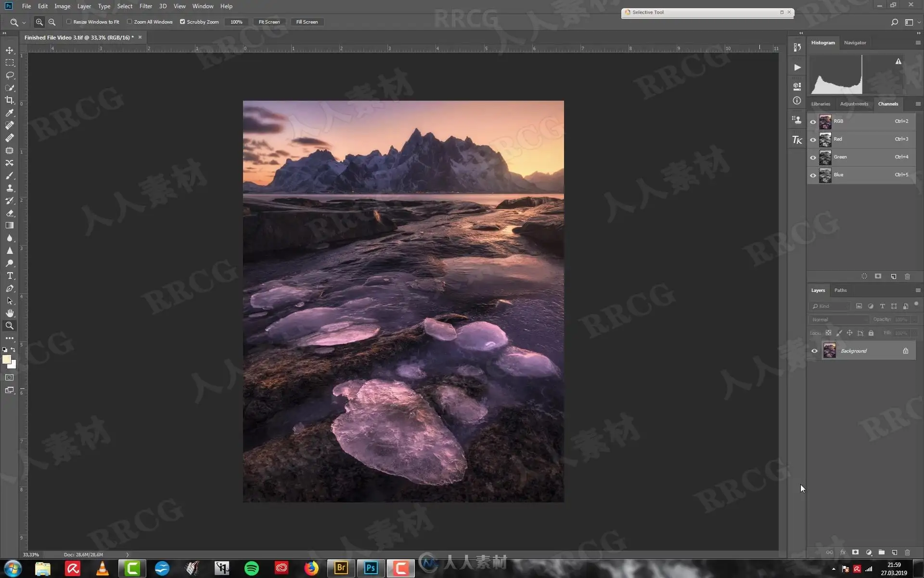Hide the RGB channel visibility eye
The height and width of the screenshot is (578, 924).
point(813,122)
